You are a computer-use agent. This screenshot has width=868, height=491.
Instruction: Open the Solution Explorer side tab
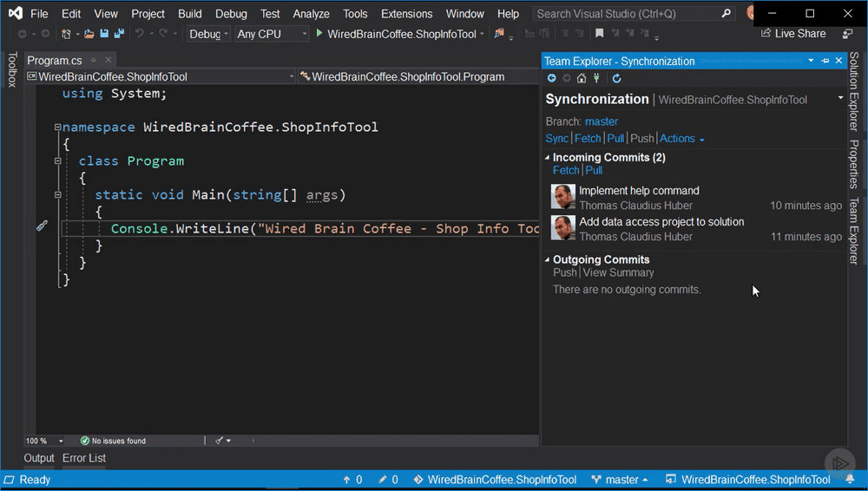tap(854, 91)
